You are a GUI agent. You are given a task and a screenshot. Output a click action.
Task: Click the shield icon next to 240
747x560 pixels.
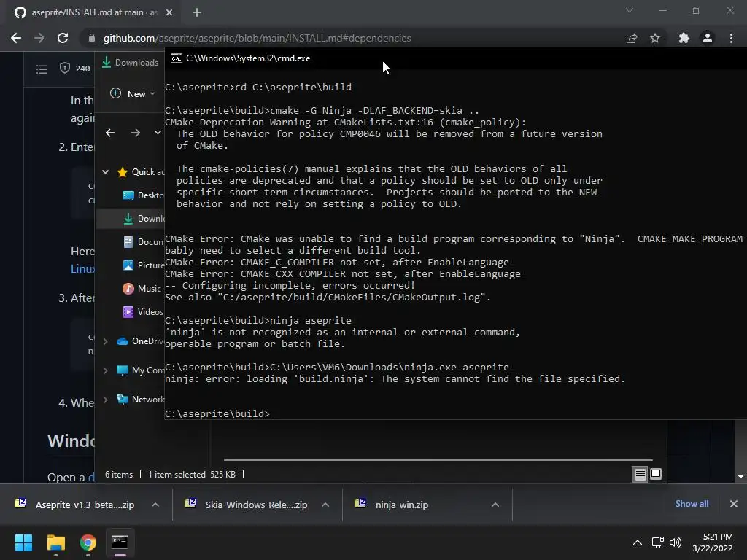tap(65, 68)
